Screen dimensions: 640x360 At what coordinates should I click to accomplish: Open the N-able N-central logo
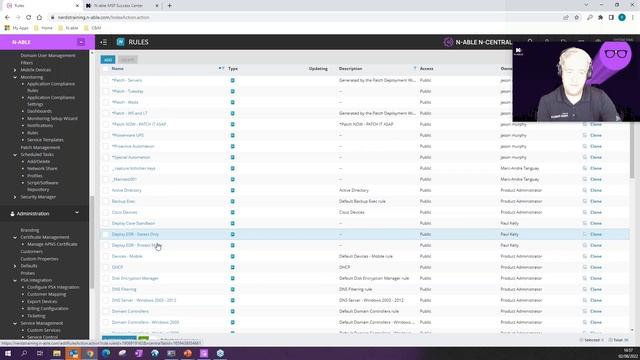[x=477, y=42]
